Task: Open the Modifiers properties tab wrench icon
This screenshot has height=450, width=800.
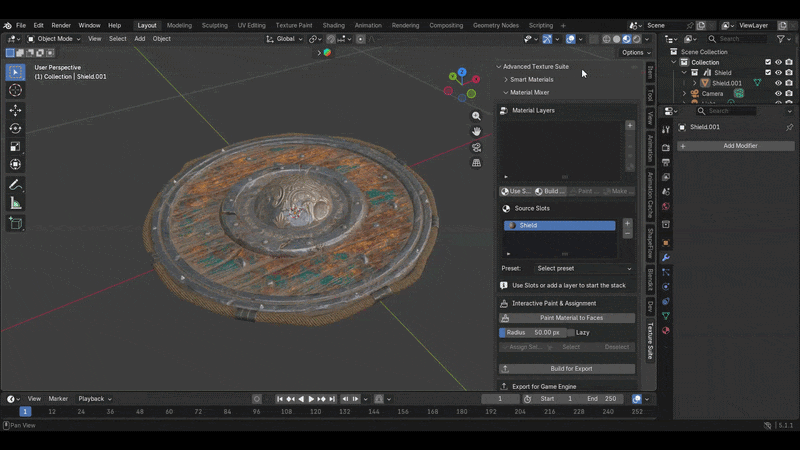Action: coord(666,258)
